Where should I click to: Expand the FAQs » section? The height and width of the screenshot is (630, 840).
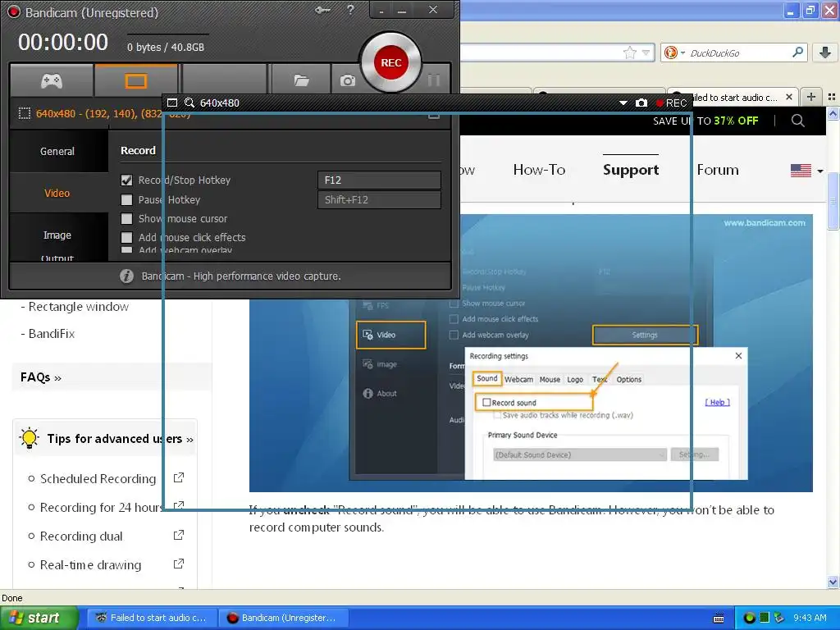(x=41, y=377)
